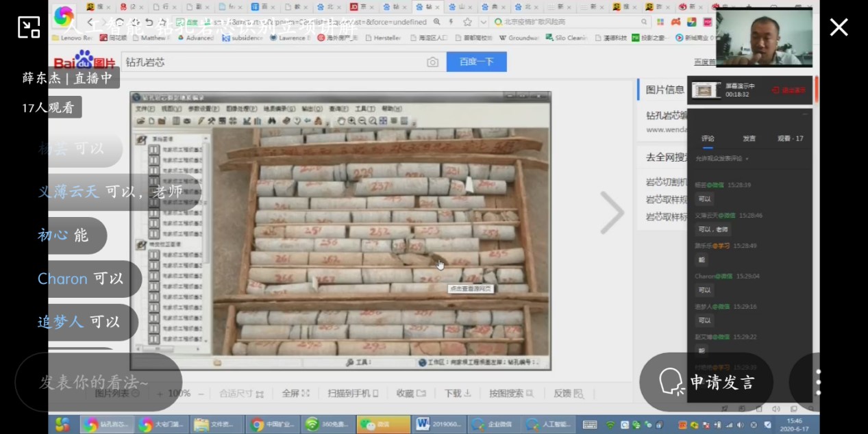The width and height of the screenshot is (868, 434).
Task: Click the minus zoom-out beside 100%
Action: pyautogui.click(x=201, y=394)
